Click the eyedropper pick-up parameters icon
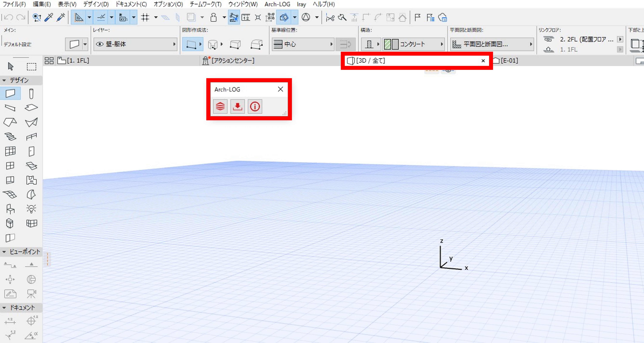 tap(49, 18)
